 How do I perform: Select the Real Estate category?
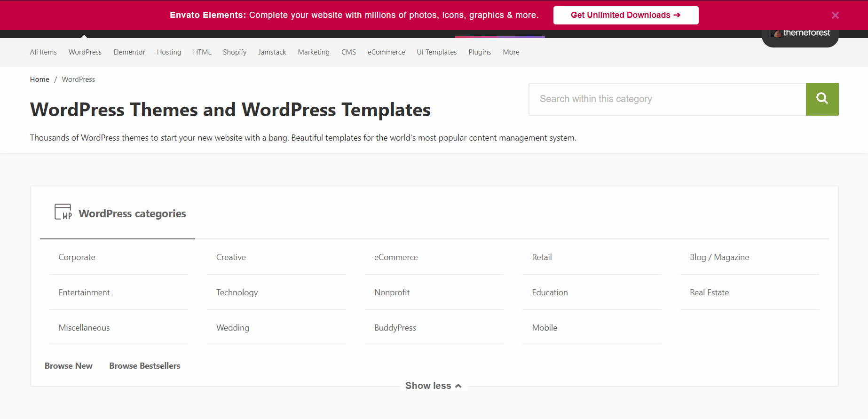pyautogui.click(x=709, y=293)
